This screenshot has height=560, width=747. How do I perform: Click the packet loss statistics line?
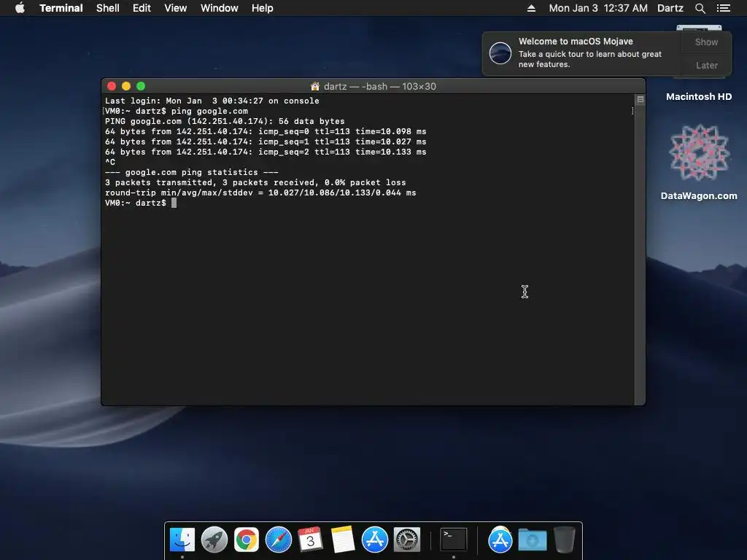click(x=255, y=182)
